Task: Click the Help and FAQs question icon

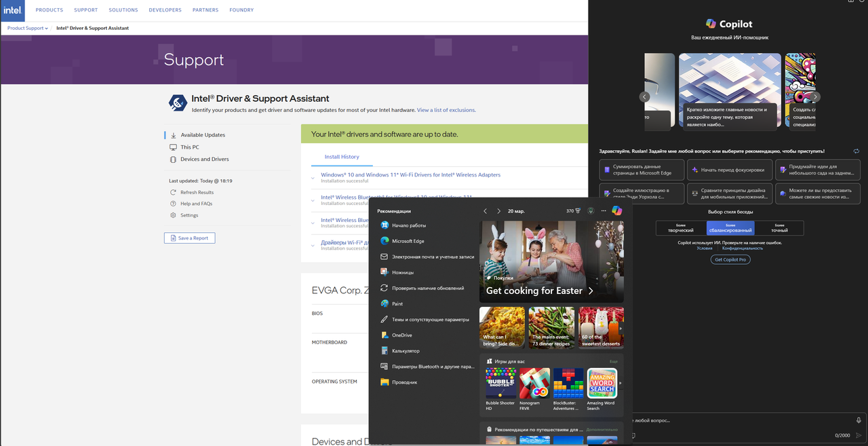Action: 174,204
